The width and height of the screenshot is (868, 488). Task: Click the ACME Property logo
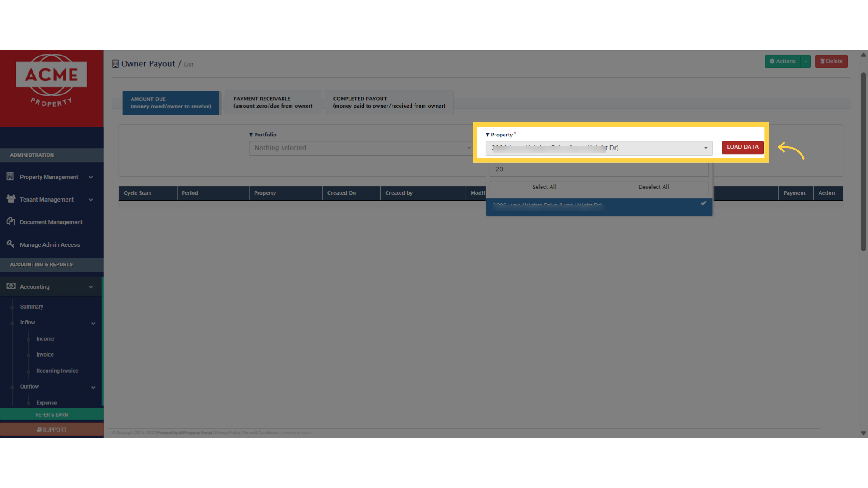click(x=52, y=81)
